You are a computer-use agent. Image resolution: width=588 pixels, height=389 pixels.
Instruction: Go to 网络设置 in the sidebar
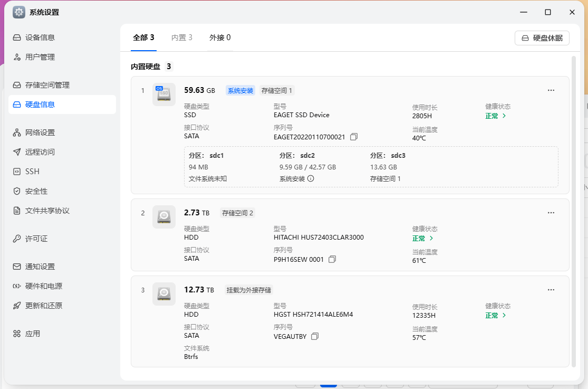40,132
